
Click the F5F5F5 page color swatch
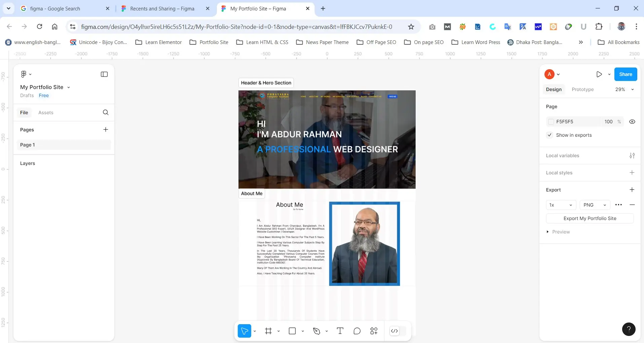551,122
